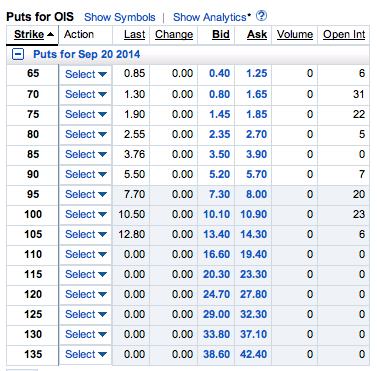Open the Select dropdown for strike 100

point(86,214)
